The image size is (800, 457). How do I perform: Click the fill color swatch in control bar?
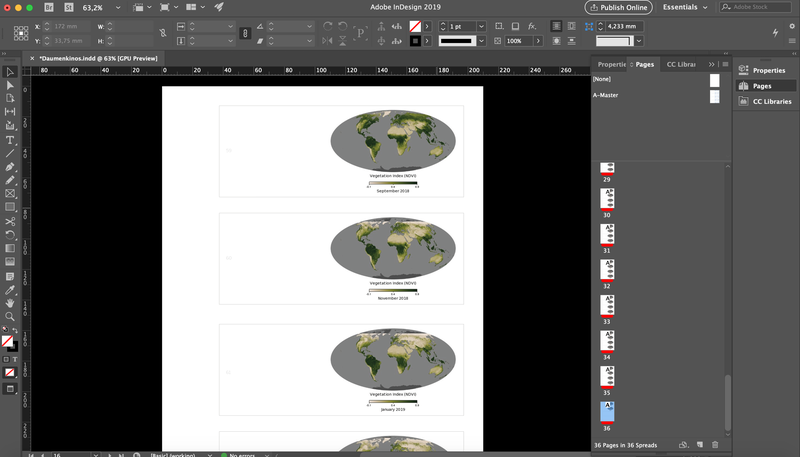[x=415, y=26]
